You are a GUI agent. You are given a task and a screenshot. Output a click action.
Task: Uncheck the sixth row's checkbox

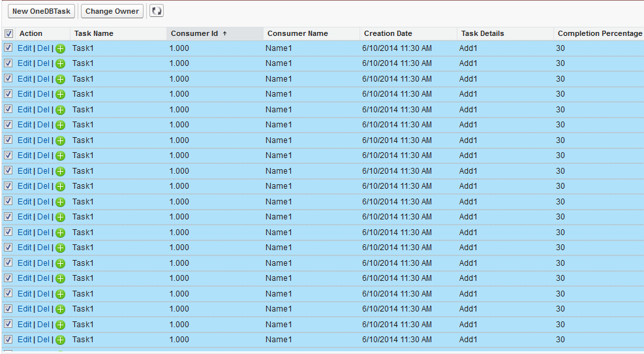coord(8,124)
